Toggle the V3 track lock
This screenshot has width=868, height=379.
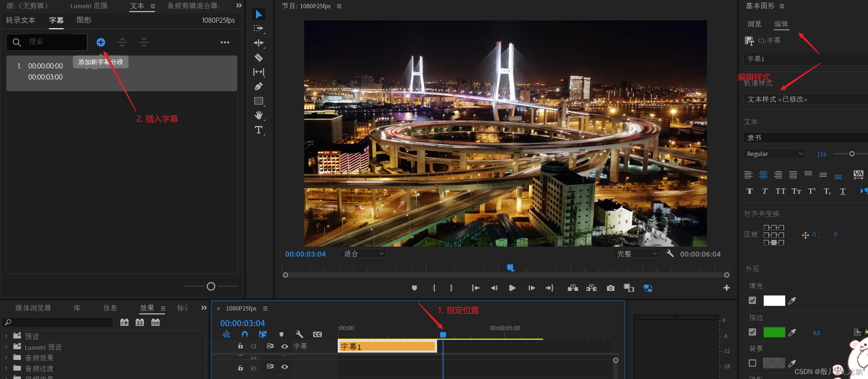[241, 367]
